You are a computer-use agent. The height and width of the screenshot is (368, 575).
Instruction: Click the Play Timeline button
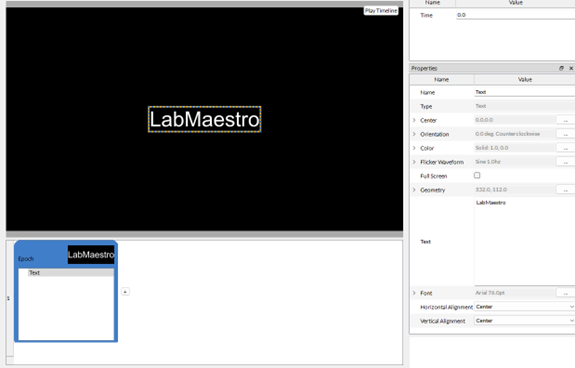(381, 11)
